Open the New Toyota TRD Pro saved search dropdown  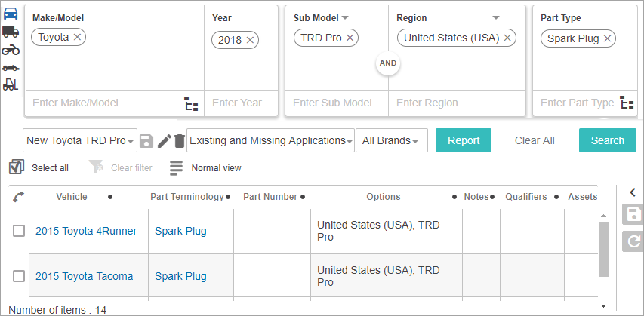[x=80, y=140]
